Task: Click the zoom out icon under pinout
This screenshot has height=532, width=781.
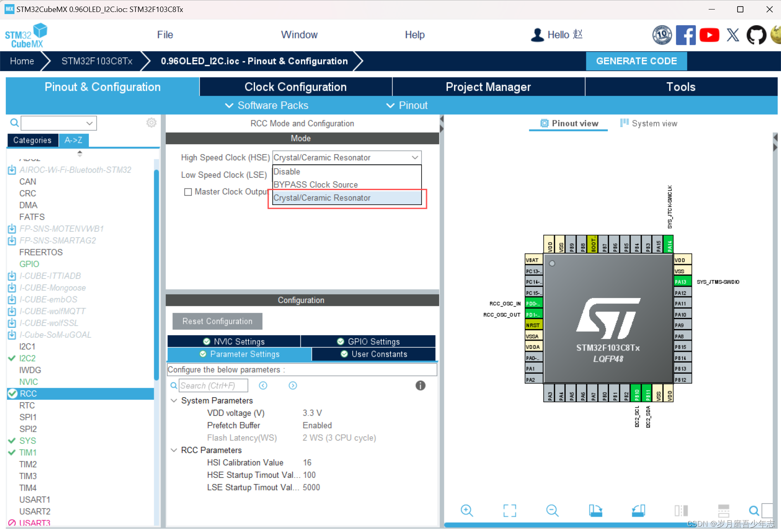Action: pyautogui.click(x=552, y=511)
